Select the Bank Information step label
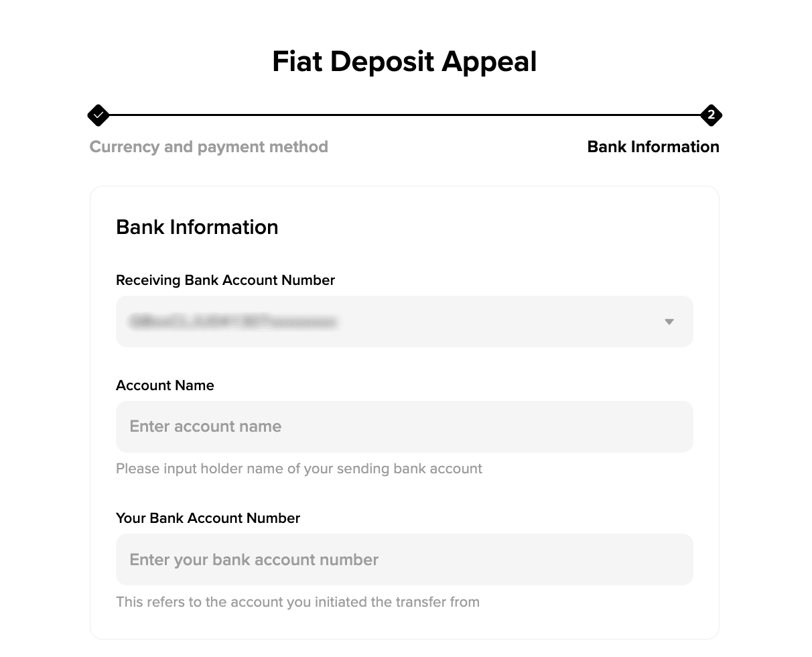The height and width of the screenshot is (657, 812). [x=653, y=147]
